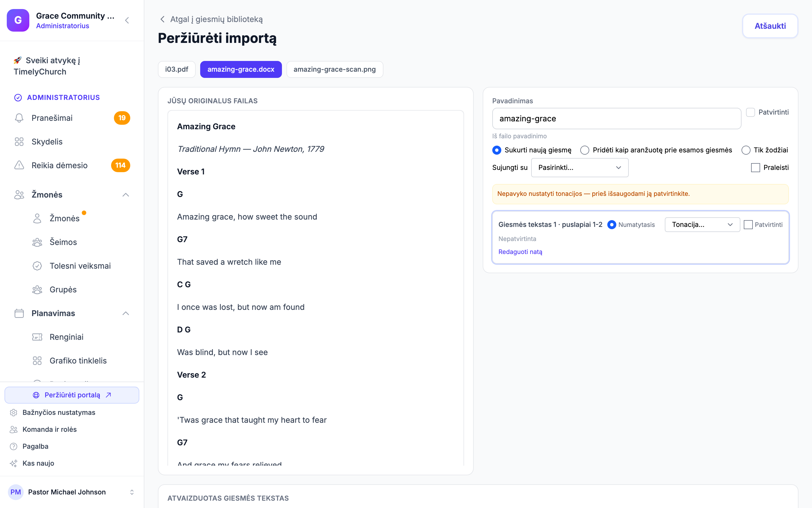The image size is (812, 508).
Task: Click the Komanda ir rolės people icon
Action: (x=14, y=429)
